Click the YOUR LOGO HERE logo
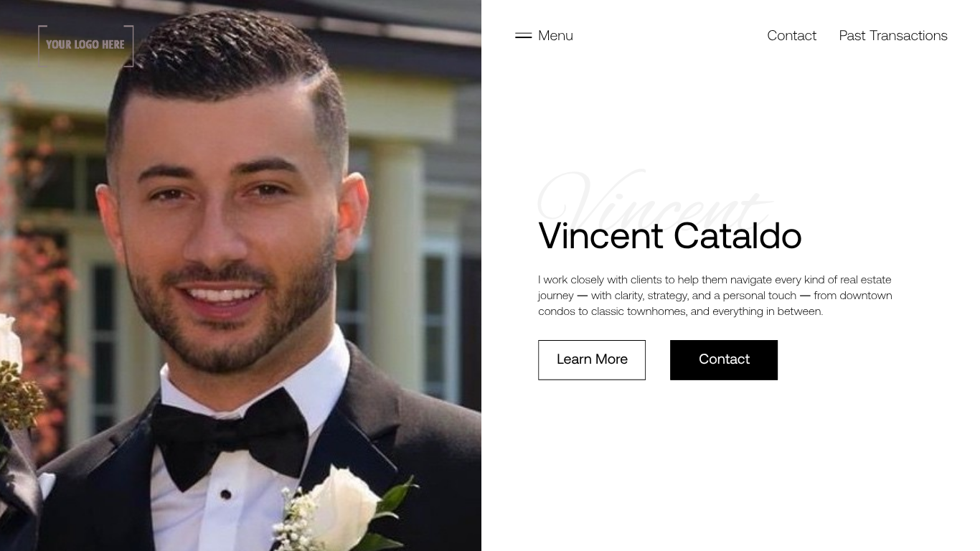Image resolution: width=980 pixels, height=551 pixels. pyautogui.click(x=85, y=45)
